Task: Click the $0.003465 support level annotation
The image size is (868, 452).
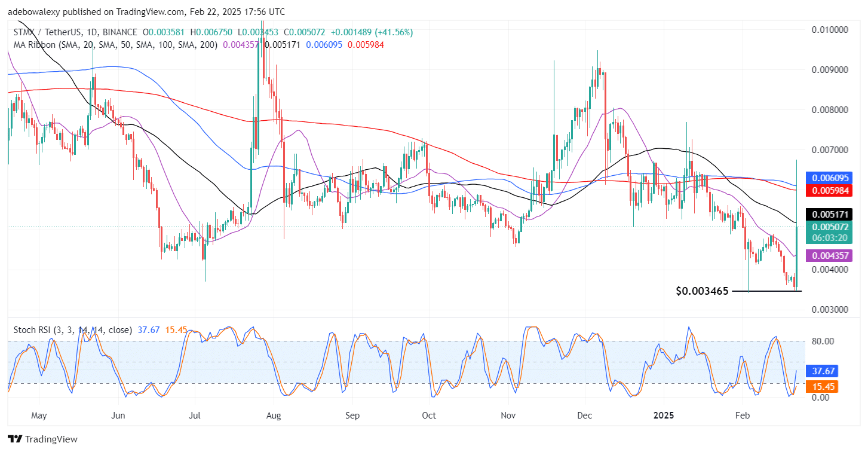Action: click(702, 291)
